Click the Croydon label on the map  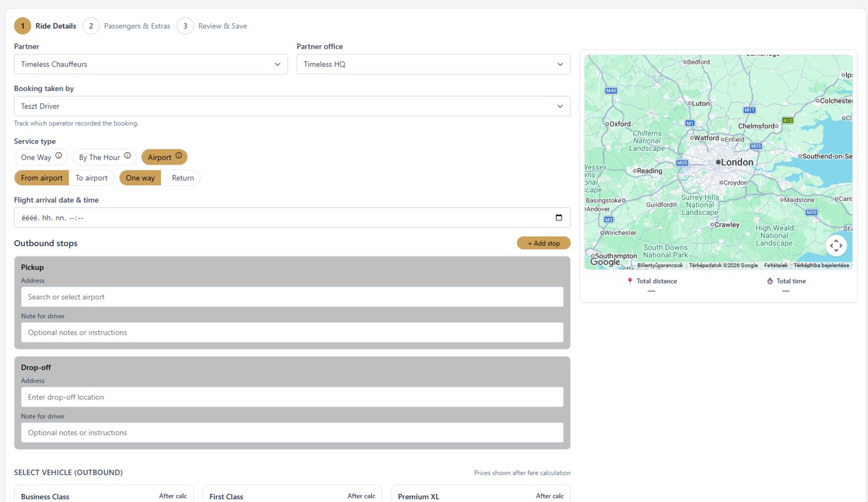coord(735,183)
